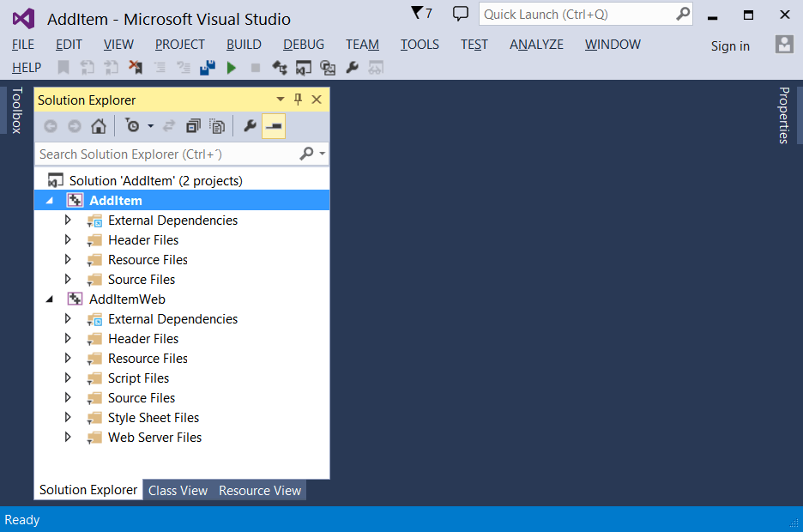Click the Class View/Resource icon in main toolbar
This screenshot has width=803, height=532.
point(328,68)
